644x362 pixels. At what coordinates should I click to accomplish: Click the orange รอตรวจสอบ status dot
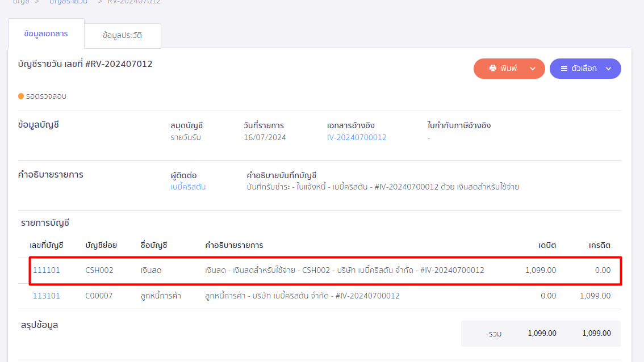point(20,96)
